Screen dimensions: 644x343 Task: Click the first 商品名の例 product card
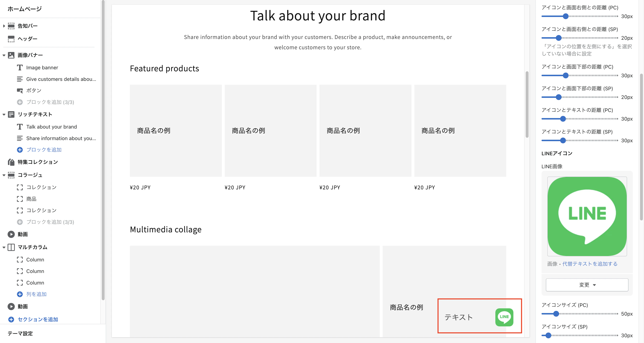coord(176,131)
